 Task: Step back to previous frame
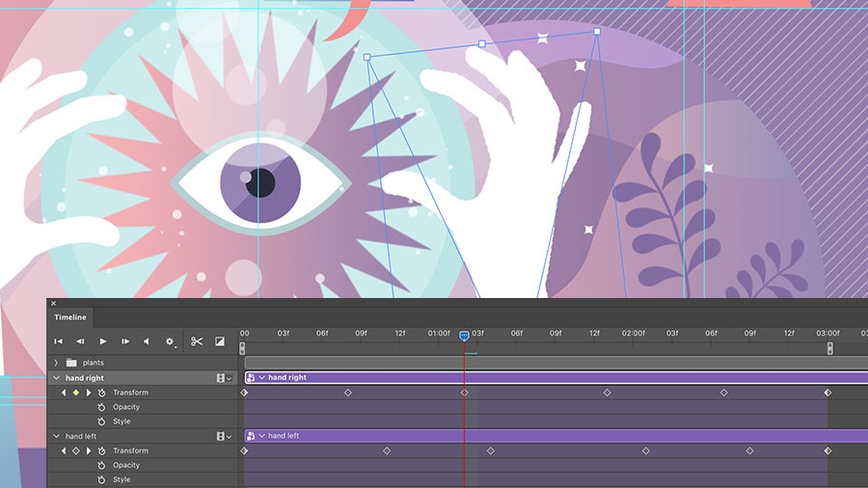[80, 341]
